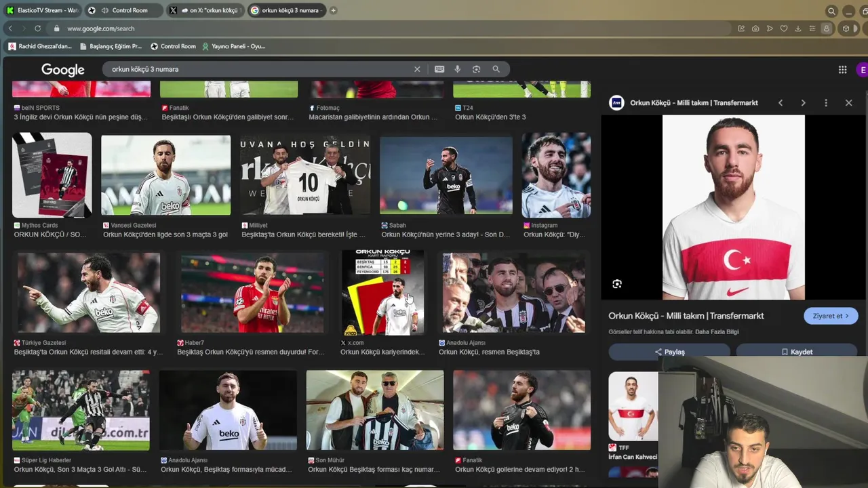This screenshot has height=488, width=868.
Task: Click the Ziyaret et button
Action: 831,316
